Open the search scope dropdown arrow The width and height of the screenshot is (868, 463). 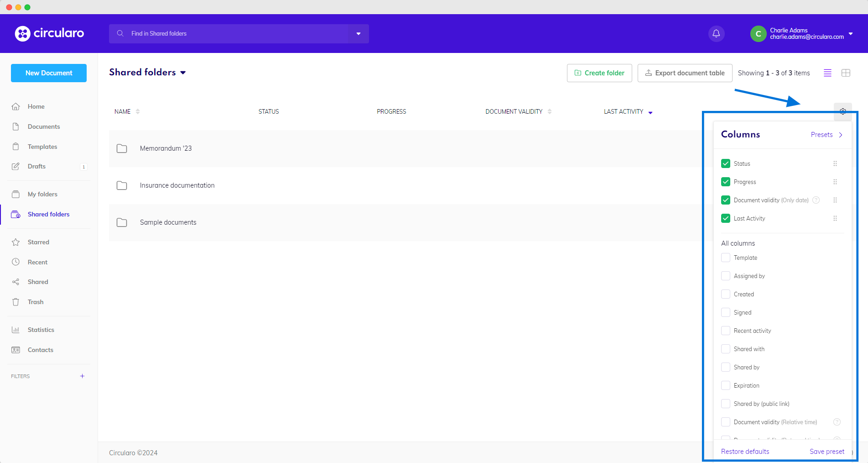[x=358, y=34]
